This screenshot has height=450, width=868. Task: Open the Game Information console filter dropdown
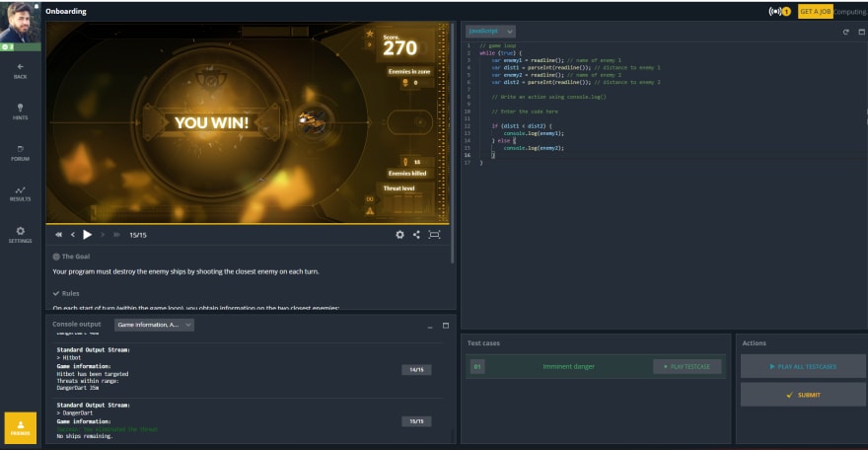(154, 325)
